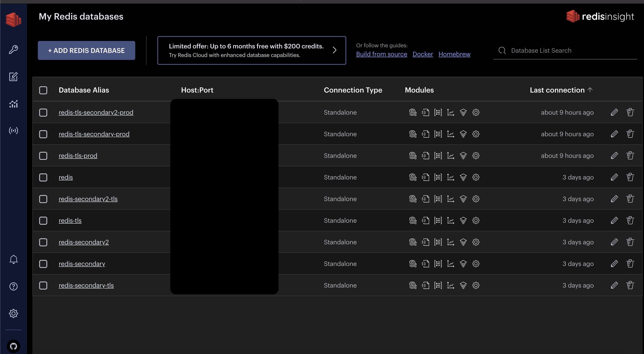
Task: Open redis-secondary2 database link
Action: pyautogui.click(x=84, y=242)
